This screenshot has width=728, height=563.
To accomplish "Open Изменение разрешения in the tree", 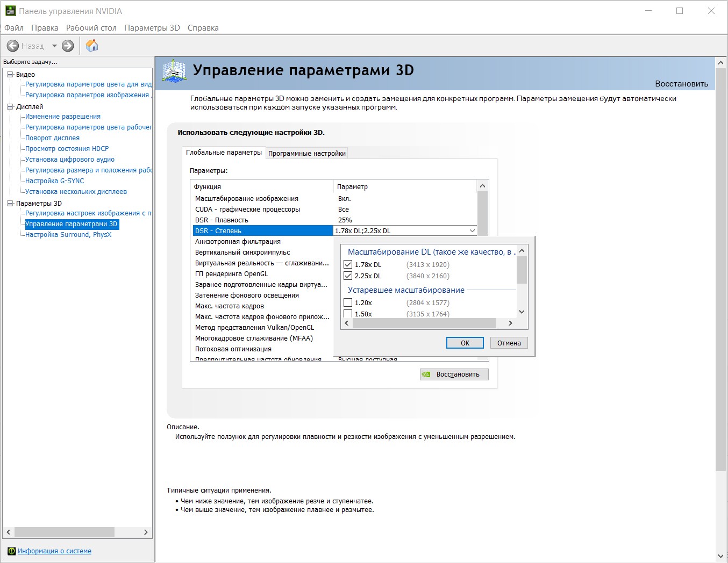I will pos(63,117).
